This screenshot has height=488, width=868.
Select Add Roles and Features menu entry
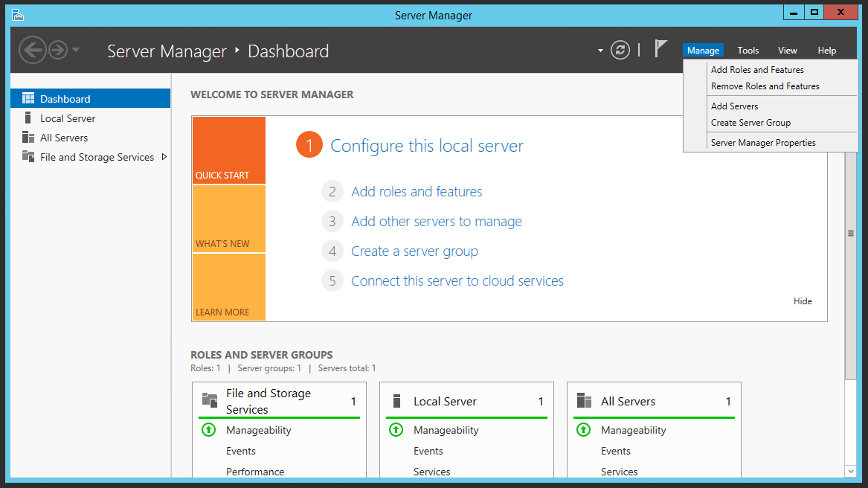pos(757,70)
